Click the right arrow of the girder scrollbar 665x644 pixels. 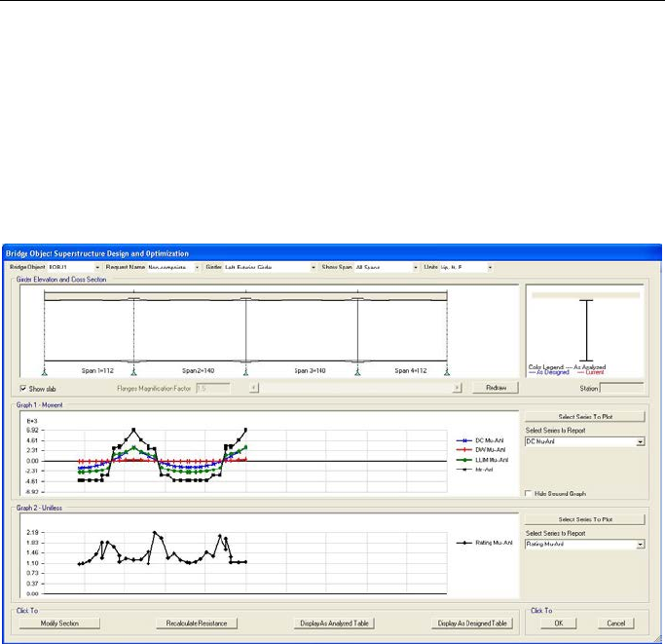point(458,388)
